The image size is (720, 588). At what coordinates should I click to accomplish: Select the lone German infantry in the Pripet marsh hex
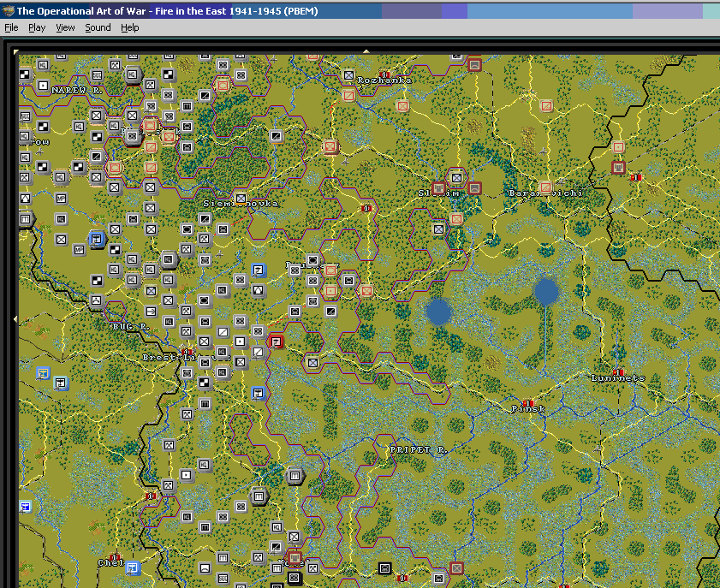coord(312,363)
